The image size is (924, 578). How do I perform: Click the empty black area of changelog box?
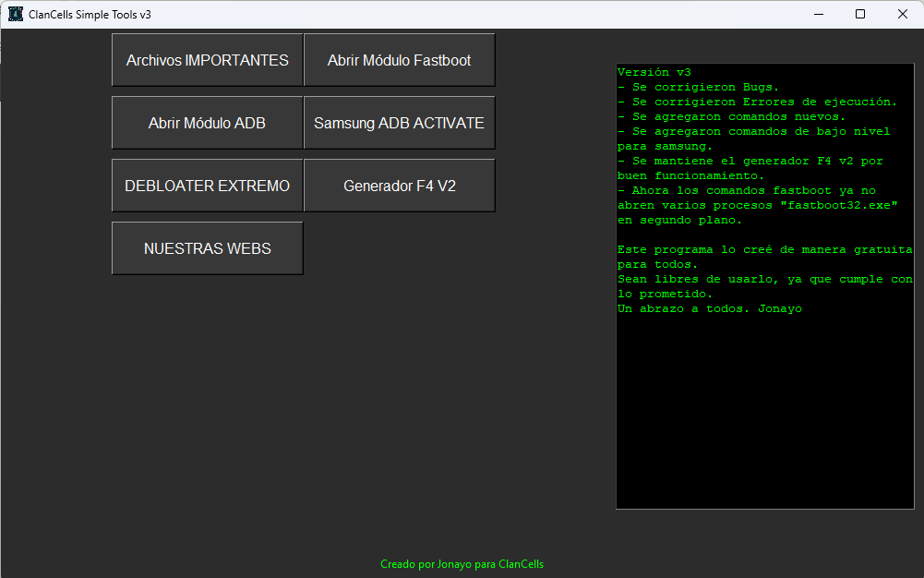point(764,415)
